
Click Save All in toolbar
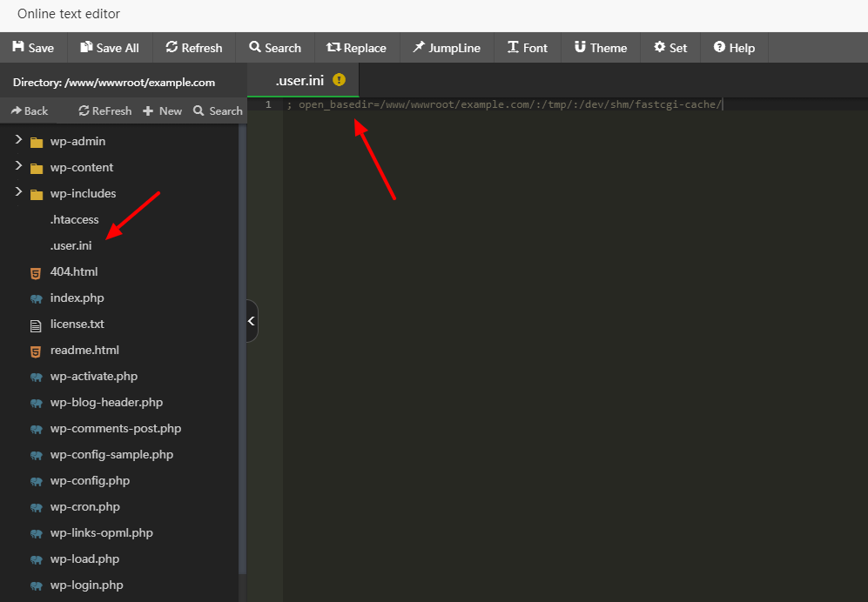pyautogui.click(x=110, y=48)
